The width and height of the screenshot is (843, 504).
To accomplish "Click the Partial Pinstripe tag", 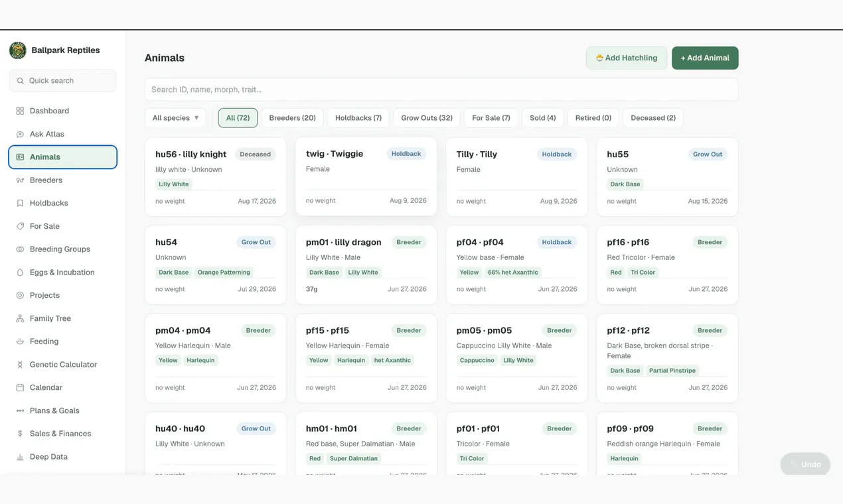I will [x=672, y=371].
